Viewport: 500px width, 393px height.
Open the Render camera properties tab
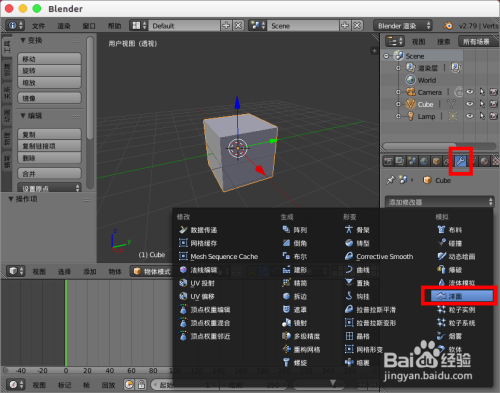pyautogui.click(x=388, y=161)
